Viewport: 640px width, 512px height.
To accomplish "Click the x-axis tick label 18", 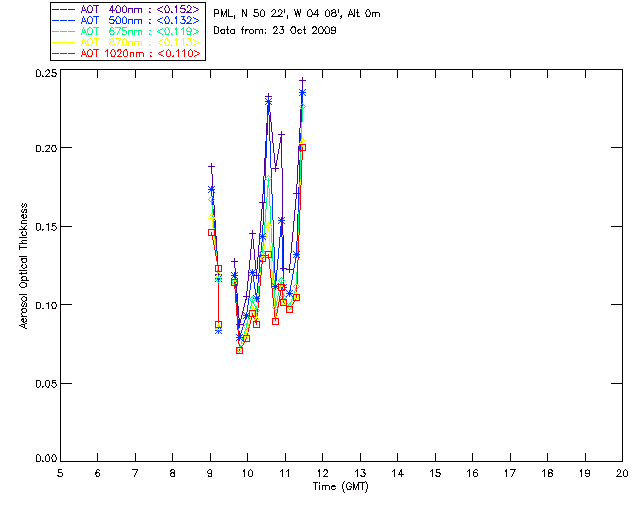I will pyautogui.click(x=548, y=473).
